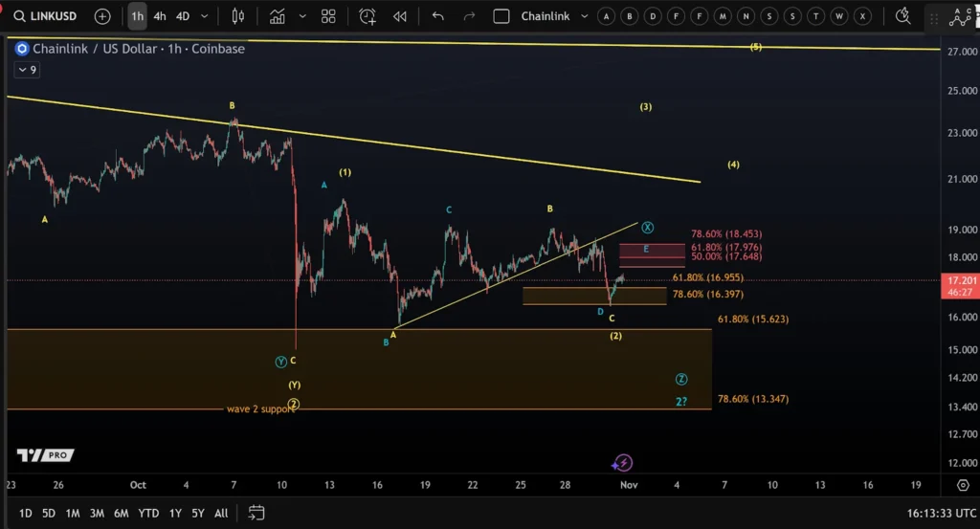Expand the collapsed indicators legend showing 9
The width and height of the screenshot is (980, 529).
(27, 69)
